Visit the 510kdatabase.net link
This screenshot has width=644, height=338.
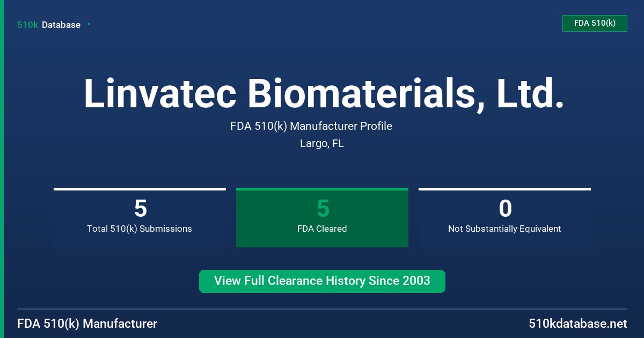click(x=578, y=324)
